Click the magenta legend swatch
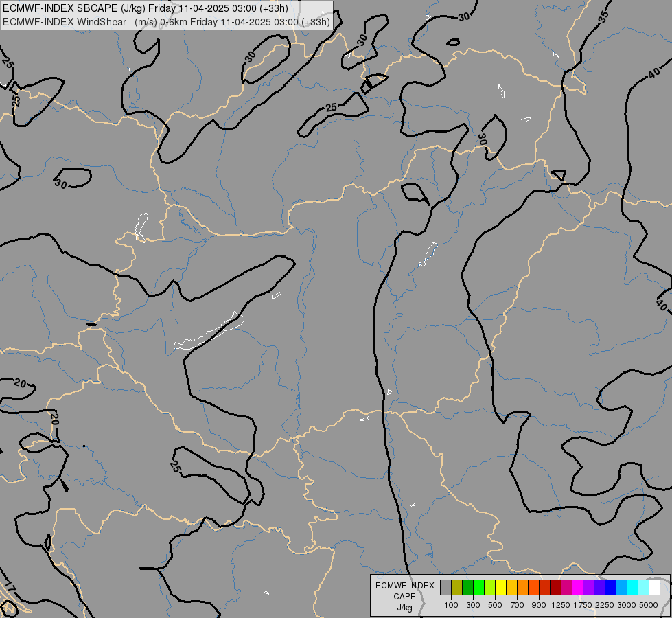This screenshot has height=618, width=672. (578, 588)
